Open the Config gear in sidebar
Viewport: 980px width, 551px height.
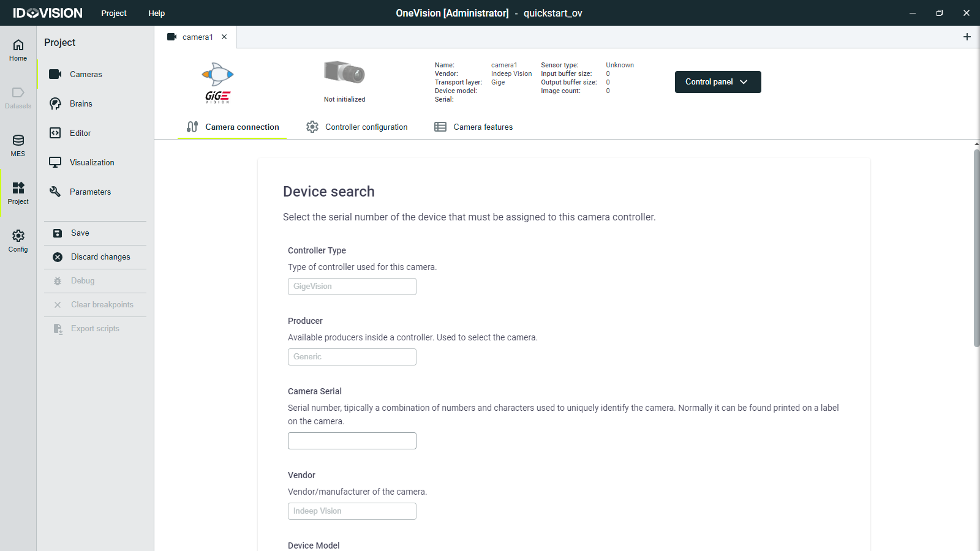pos(18,236)
